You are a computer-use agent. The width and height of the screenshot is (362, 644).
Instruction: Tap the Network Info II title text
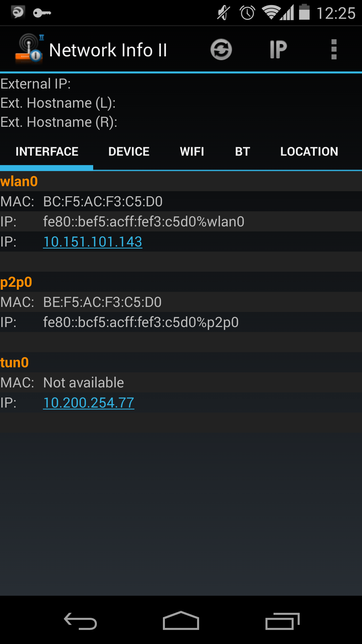click(108, 50)
